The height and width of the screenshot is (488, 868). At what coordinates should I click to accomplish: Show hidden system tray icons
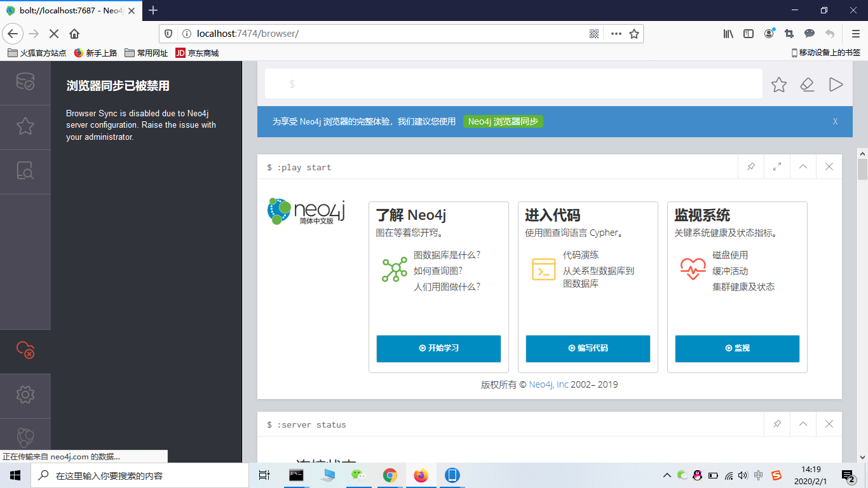tap(667, 475)
